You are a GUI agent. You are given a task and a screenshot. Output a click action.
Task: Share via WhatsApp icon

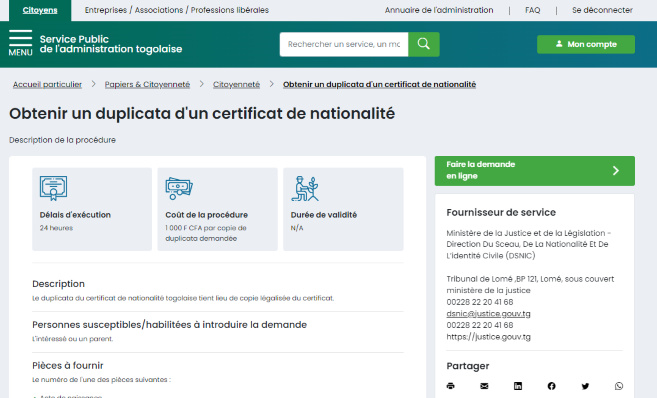click(x=619, y=386)
